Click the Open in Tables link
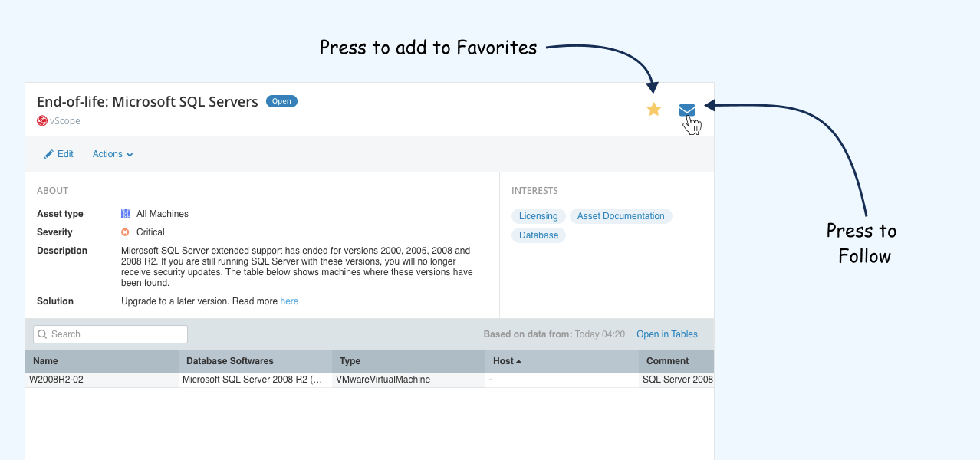The image size is (980, 460). pos(667,334)
